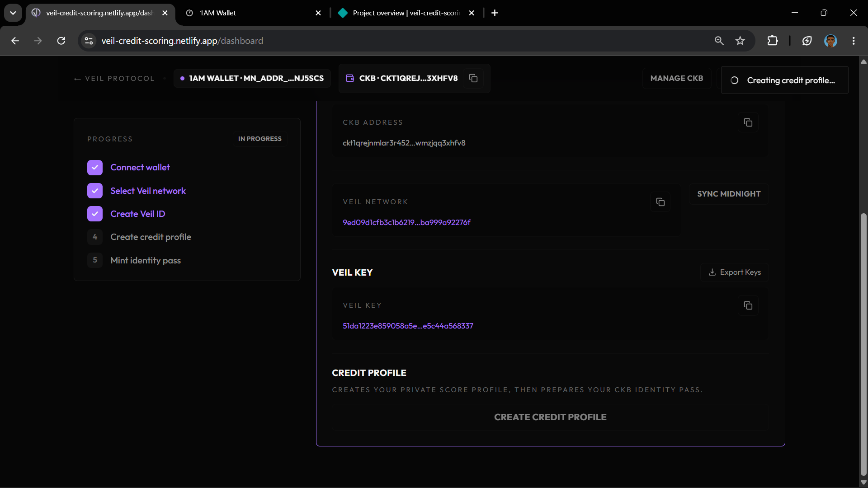Click the page vertical scrollbar thumb
The image size is (868, 488).
tap(863, 343)
